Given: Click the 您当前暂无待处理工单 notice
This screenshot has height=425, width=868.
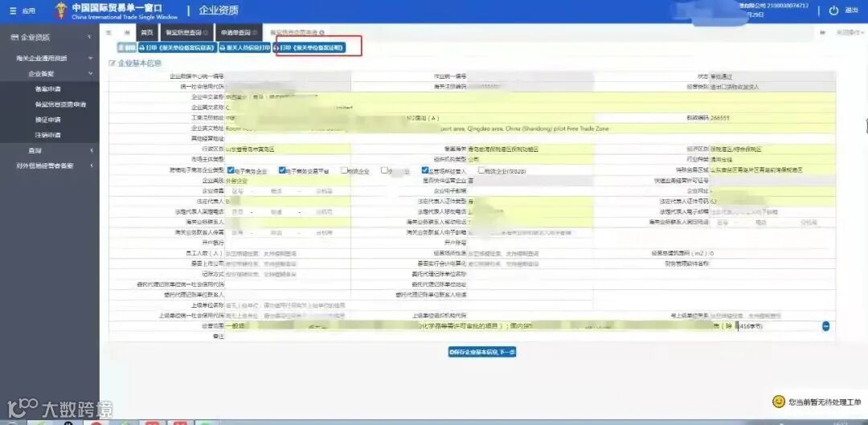Looking at the screenshot, I should pos(825,402).
